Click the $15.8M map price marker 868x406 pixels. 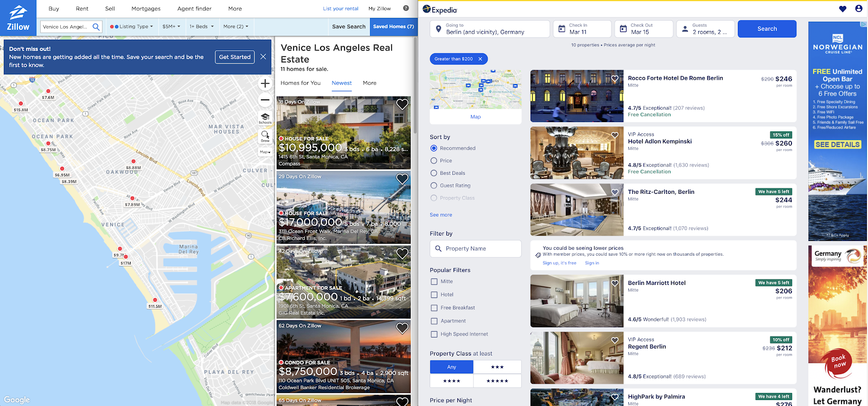tap(21, 106)
